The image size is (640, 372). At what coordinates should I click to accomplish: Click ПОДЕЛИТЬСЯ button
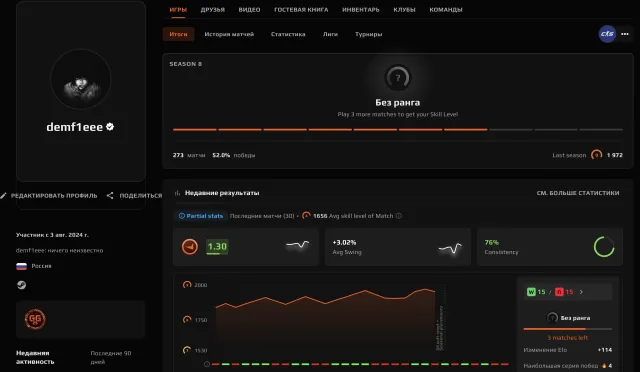[140, 196]
